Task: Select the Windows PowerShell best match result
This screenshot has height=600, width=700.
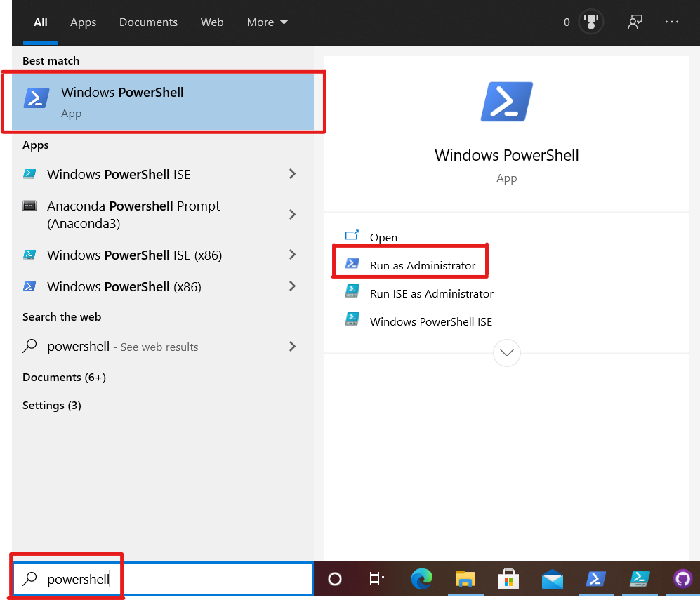Action: pyautogui.click(x=163, y=102)
